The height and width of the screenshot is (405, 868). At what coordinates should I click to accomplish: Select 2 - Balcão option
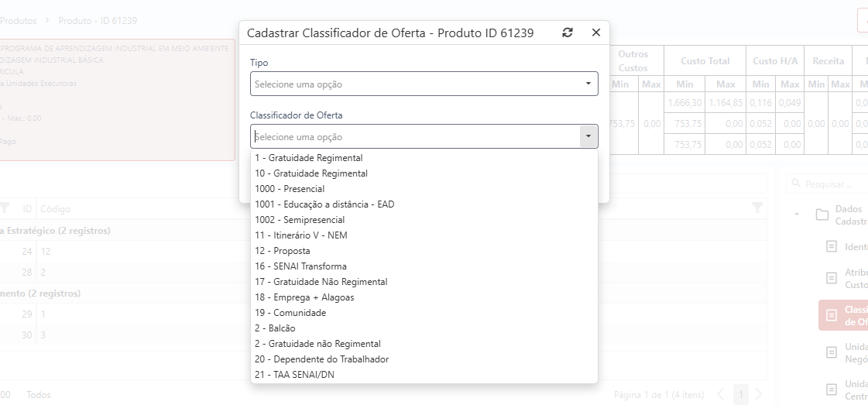(275, 328)
